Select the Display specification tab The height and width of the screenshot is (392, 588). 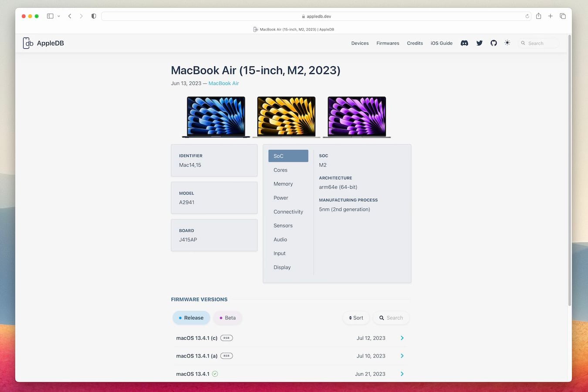pyautogui.click(x=288, y=267)
